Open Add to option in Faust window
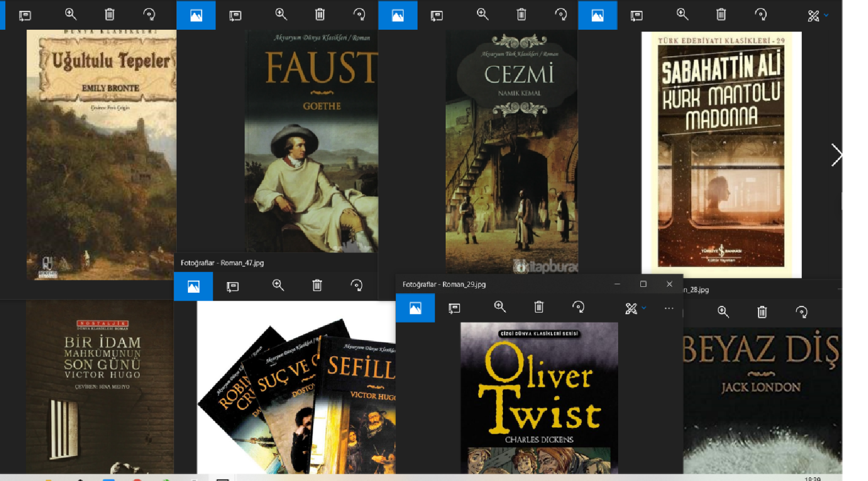Viewport: 868px width, 481px height. coord(235,16)
